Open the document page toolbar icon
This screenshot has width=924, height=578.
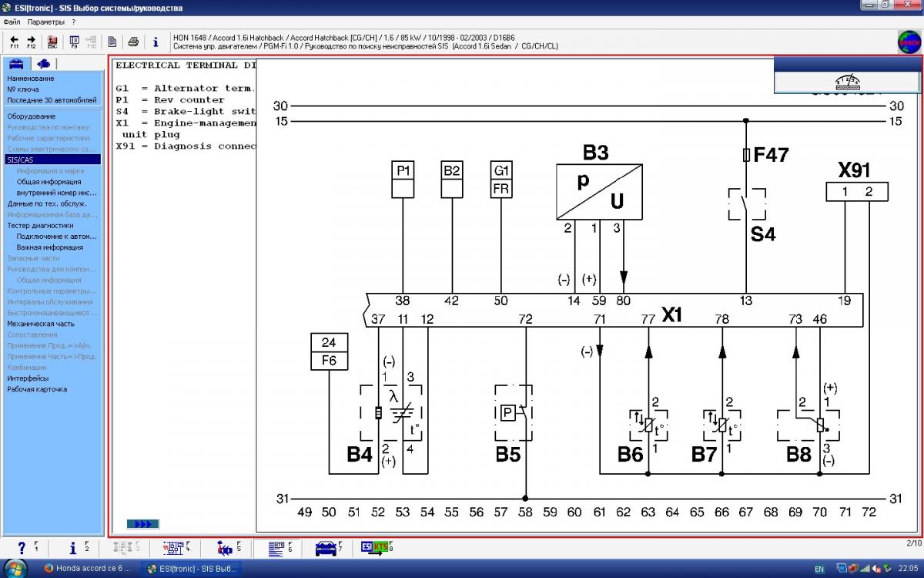[112, 42]
